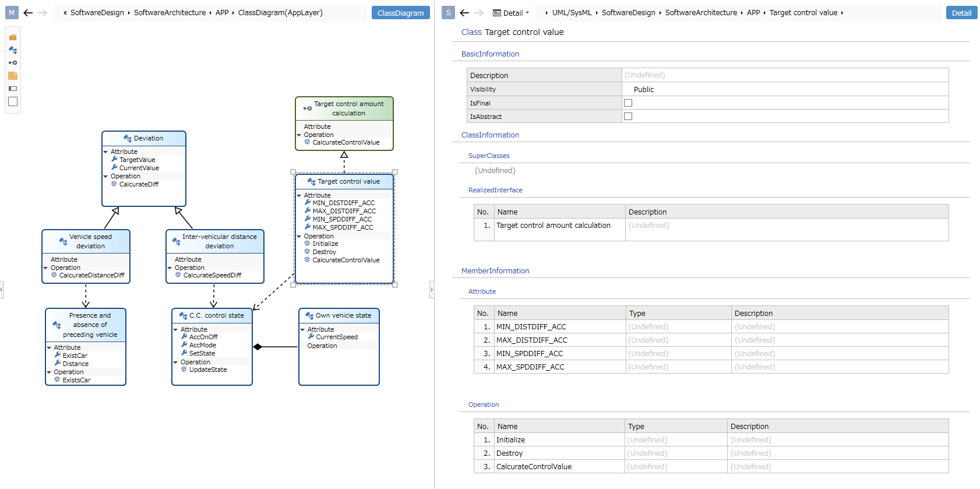Collapse Operation in Target control amount calculation
The image size is (980, 489).
299,135
